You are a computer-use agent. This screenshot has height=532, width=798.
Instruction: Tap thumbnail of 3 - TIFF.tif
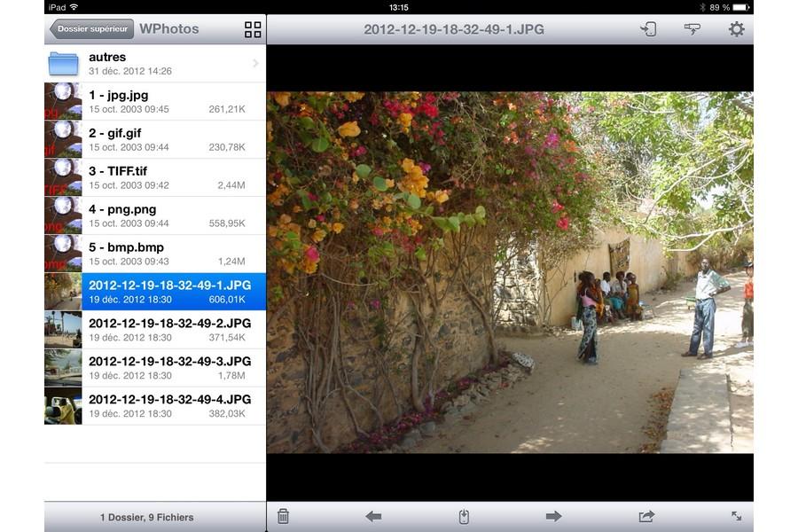click(63, 177)
